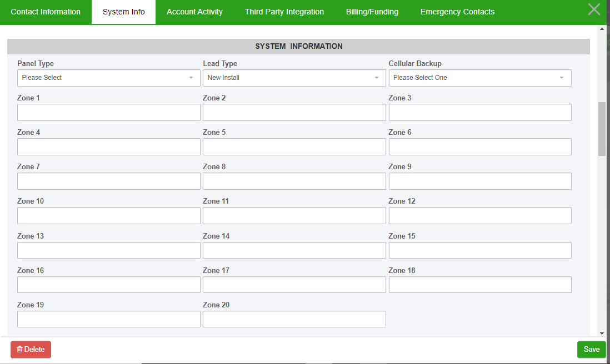Image resolution: width=610 pixels, height=364 pixels.
Task: Click the trash icon on Delete button
Action: tap(20, 349)
